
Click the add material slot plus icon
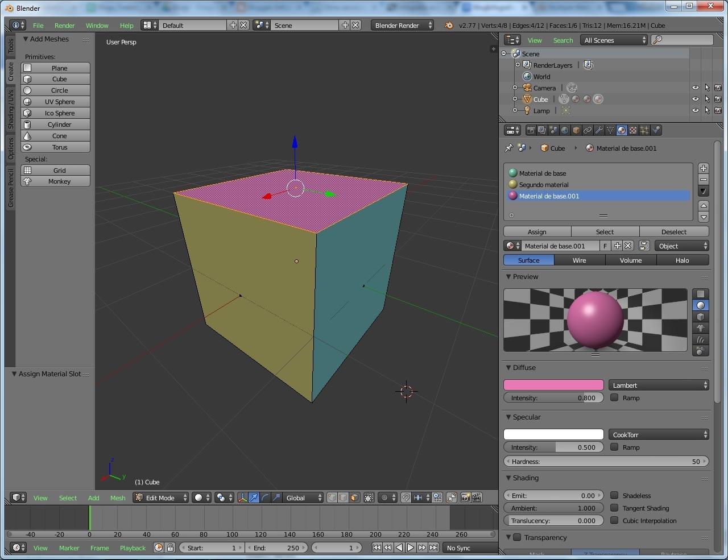click(x=704, y=168)
